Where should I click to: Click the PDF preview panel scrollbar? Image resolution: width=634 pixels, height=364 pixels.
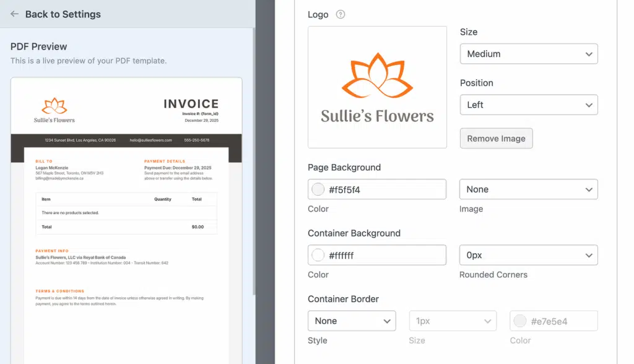tap(254, 162)
